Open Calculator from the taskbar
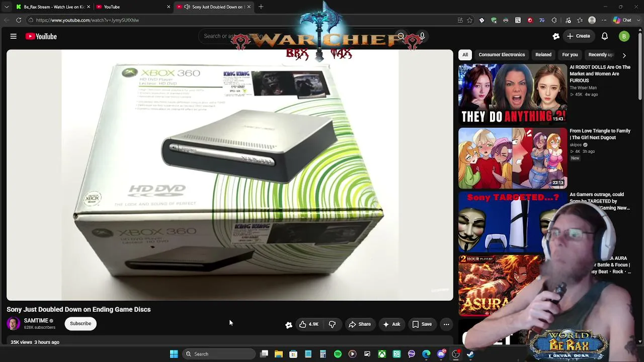This screenshot has width=644, height=362. click(x=323, y=354)
